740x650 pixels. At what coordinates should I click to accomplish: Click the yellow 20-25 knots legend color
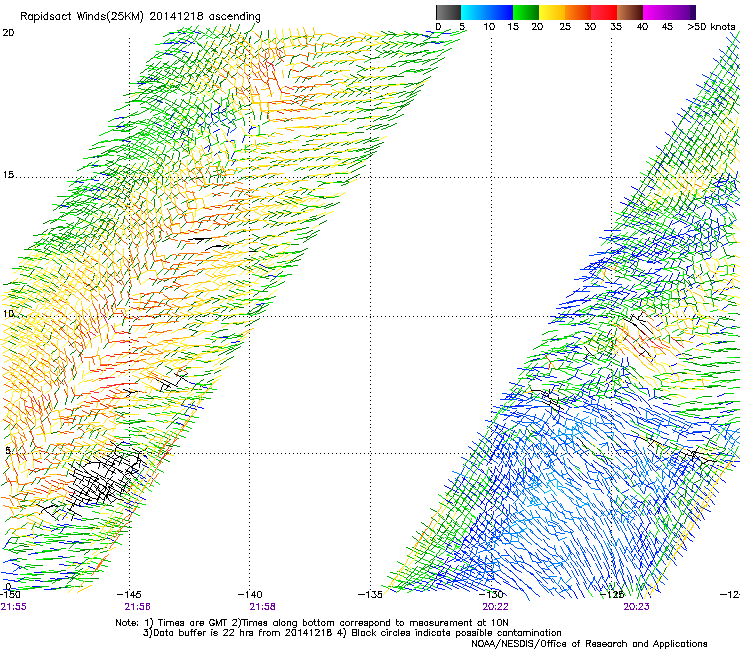click(x=552, y=12)
